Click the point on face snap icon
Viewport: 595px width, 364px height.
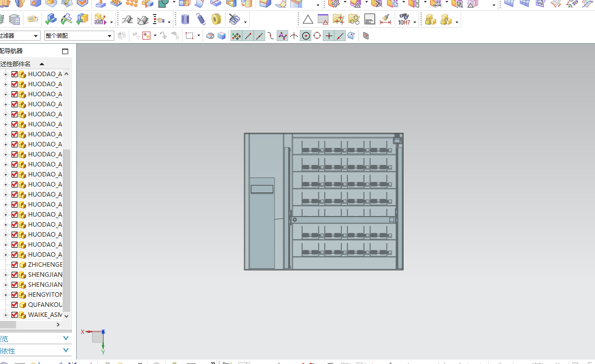tap(351, 36)
